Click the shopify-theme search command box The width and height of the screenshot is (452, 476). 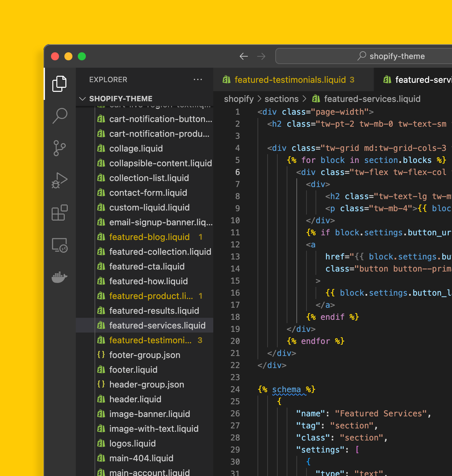363,56
